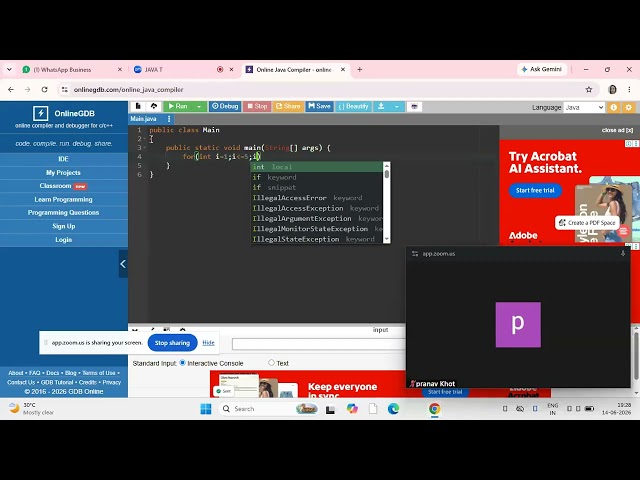The height and width of the screenshot is (480, 640).
Task: Open Learn Programming link
Action: 64,199
